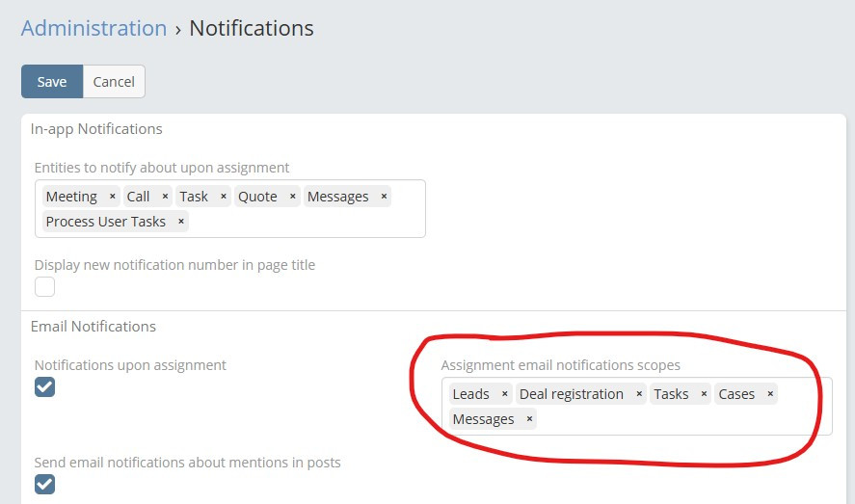Remove the Process User Tasks tag
This screenshot has height=504, width=855.
click(180, 222)
